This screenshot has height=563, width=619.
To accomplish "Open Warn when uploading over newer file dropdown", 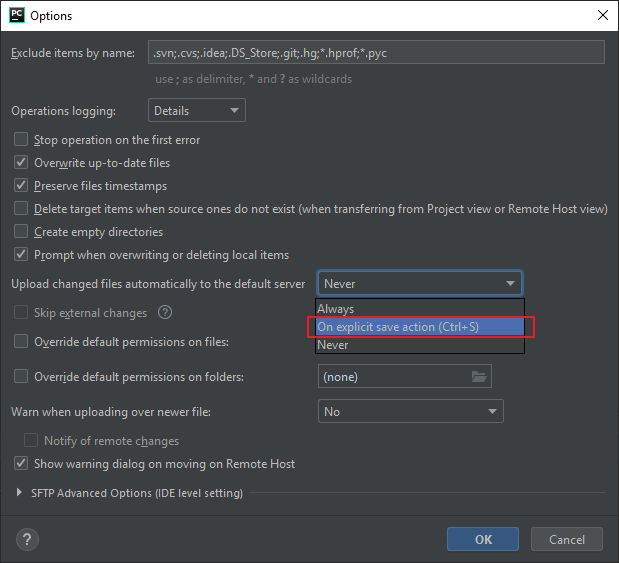I will point(411,411).
